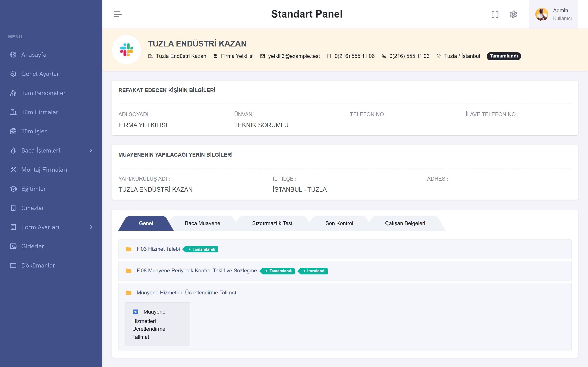Switch to the Baca Muayene tab
Screen dimensions: 588x367
[202, 223]
